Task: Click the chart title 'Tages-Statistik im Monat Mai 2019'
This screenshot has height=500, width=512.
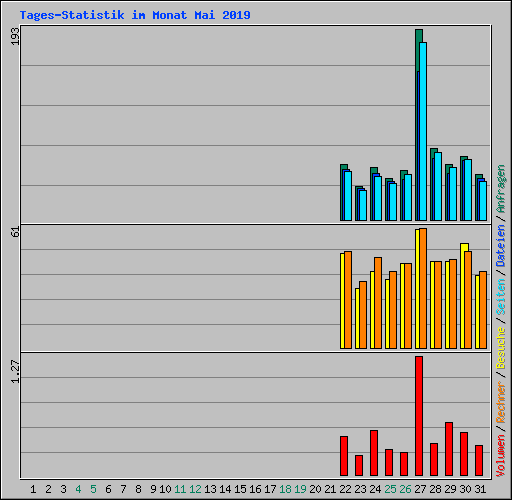Action: point(135,15)
